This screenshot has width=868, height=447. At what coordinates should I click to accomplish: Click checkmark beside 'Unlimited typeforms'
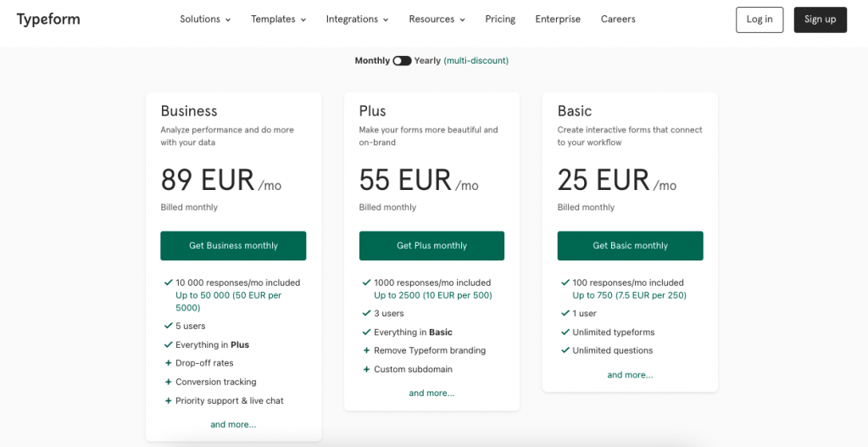565,332
